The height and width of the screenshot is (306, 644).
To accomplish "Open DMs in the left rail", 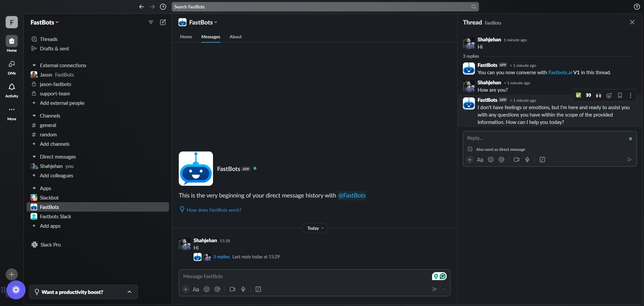I will [12, 68].
